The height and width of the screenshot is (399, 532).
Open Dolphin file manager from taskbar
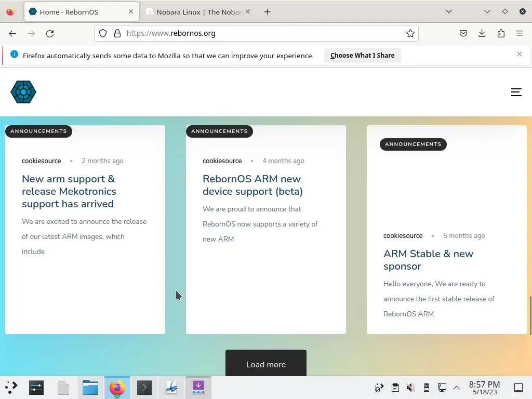click(x=90, y=388)
